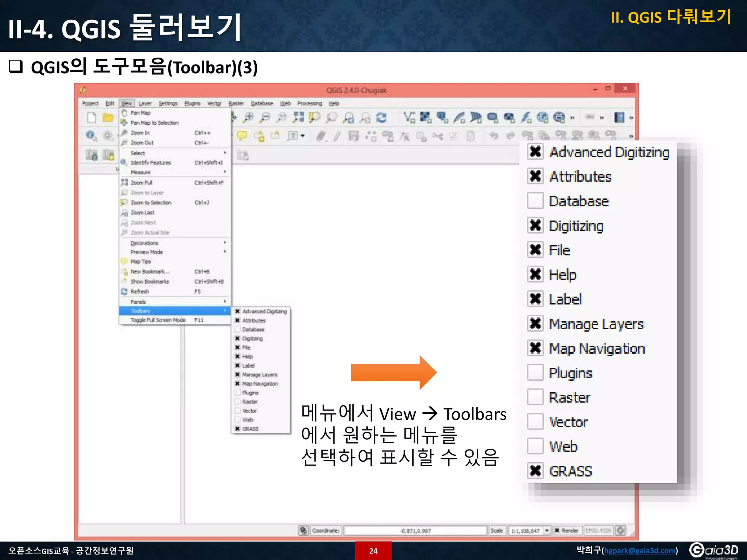Click the Open Project yellow folder icon
747x560 pixels.
pyautogui.click(x=108, y=118)
